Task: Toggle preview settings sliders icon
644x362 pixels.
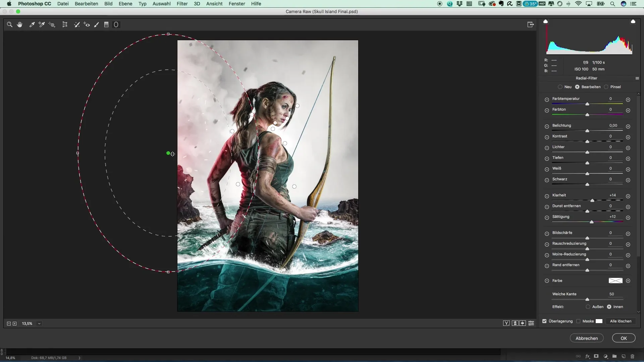Action: coord(531,323)
